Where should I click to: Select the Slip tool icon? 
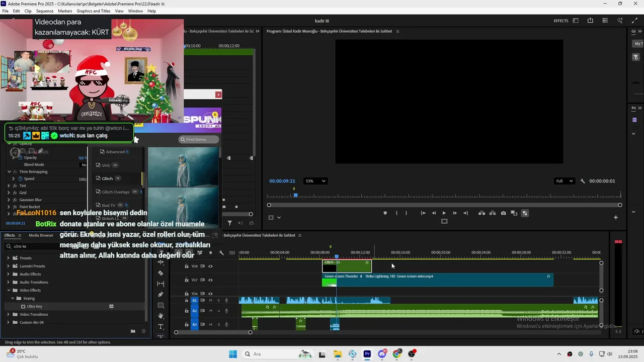pyautogui.click(x=160, y=284)
